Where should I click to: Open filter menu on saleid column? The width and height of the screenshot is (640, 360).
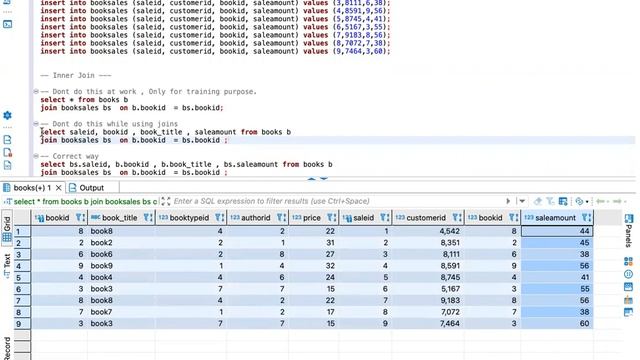coord(384,218)
